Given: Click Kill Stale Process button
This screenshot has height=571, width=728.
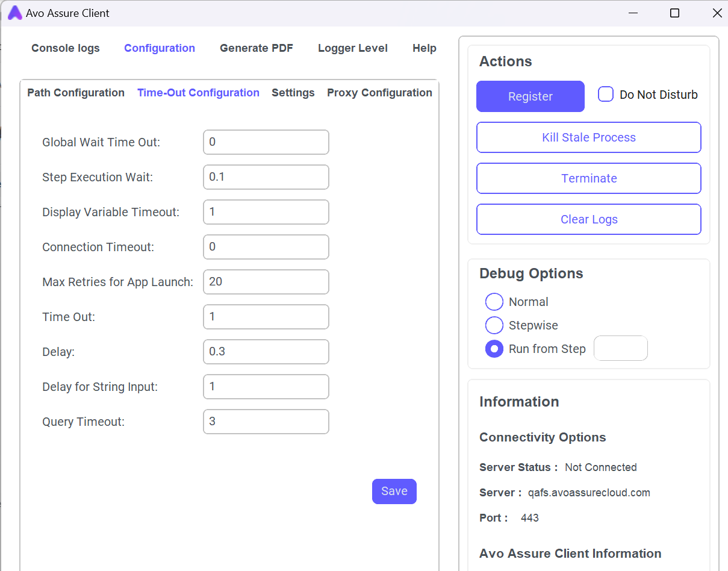Looking at the screenshot, I should point(588,137).
